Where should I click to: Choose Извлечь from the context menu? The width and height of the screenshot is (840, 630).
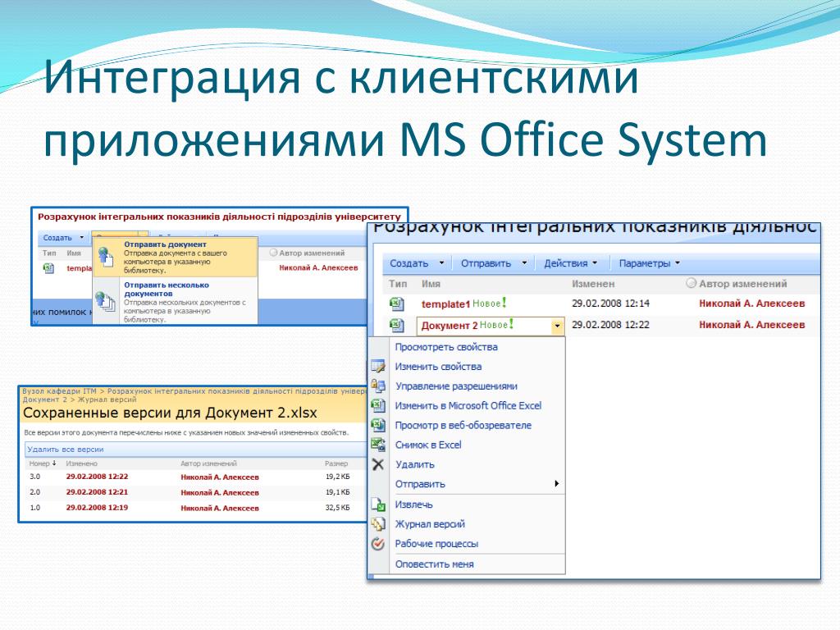[x=413, y=504]
